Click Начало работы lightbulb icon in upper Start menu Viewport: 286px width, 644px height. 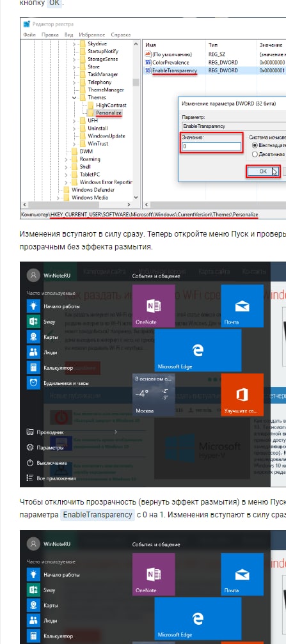coord(33,306)
